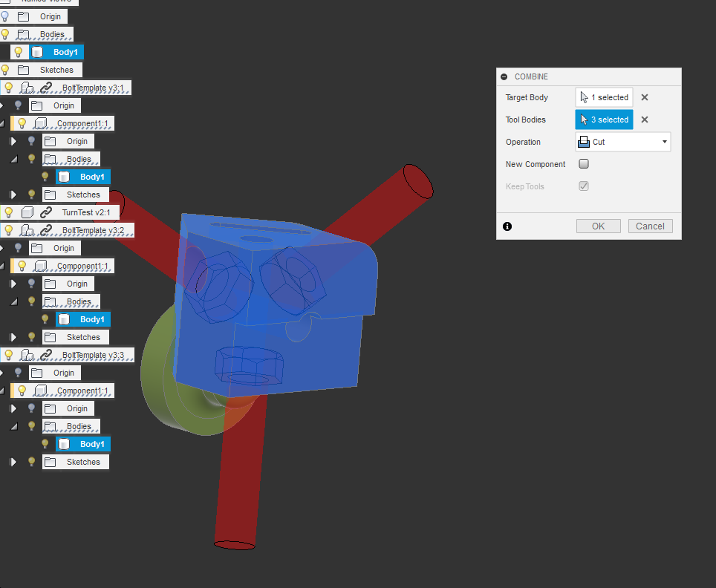Collapse the COMBINE dialog header icon
Viewport: 716px width, 588px height.
click(x=504, y=76)
